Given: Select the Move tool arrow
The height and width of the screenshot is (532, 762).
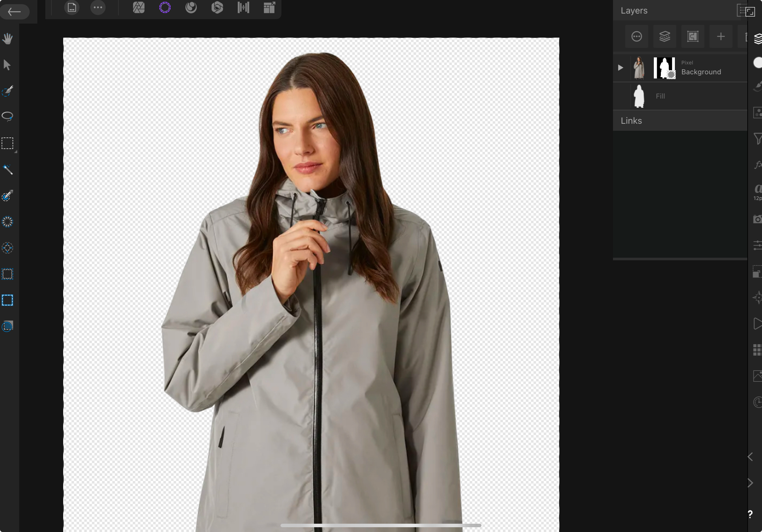Looking at the screenshot, I should tap(7, 65).
